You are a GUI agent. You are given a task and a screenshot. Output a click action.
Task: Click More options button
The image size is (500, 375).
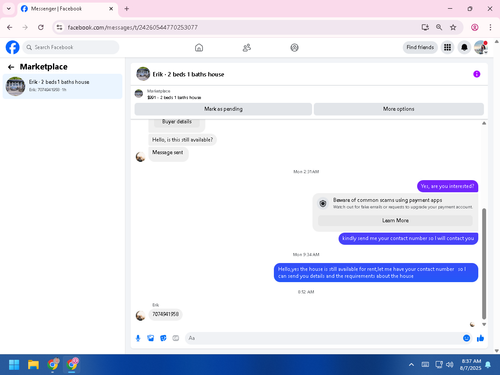(x=399, y=109)
